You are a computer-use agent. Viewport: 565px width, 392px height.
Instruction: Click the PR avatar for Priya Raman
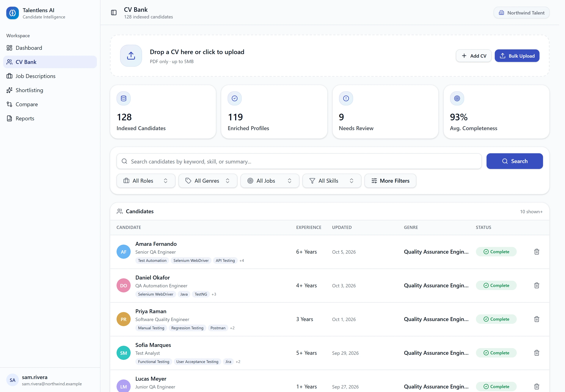tap(123, 319)
